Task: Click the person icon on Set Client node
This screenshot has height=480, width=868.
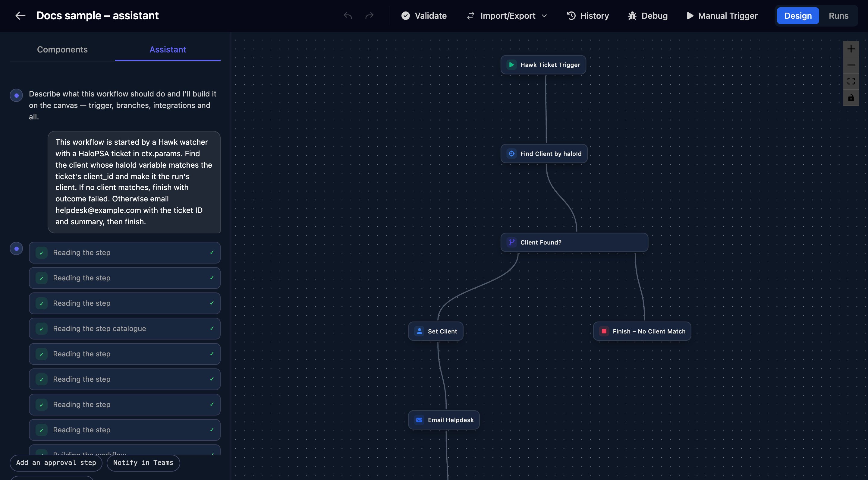Action: tap(419, 331)
